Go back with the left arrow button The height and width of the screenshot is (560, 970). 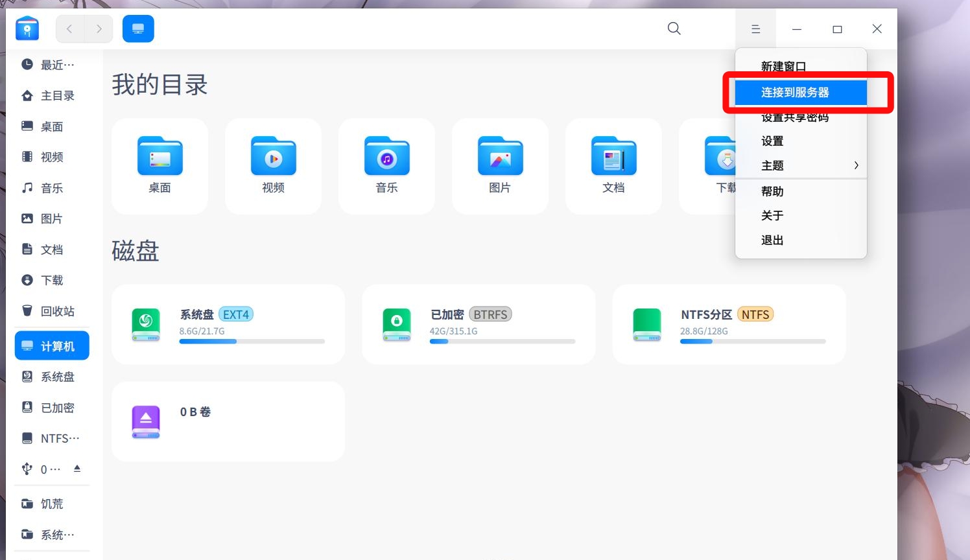(70, 29)
